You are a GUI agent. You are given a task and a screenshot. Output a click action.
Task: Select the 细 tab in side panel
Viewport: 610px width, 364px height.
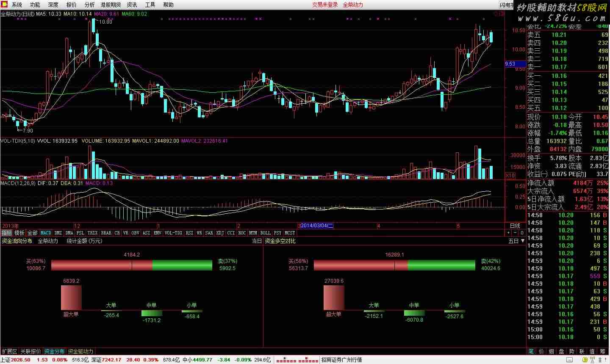coord(552,351)
